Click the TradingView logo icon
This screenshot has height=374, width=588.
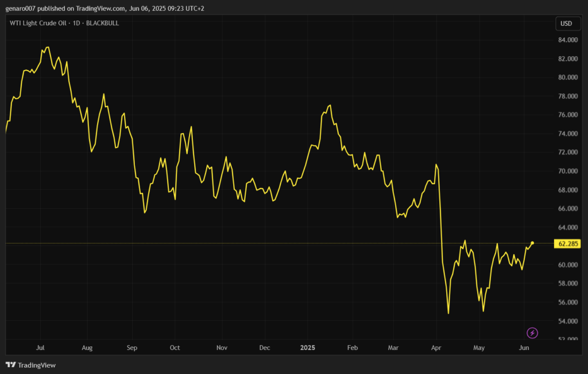[x=10, y=365]
